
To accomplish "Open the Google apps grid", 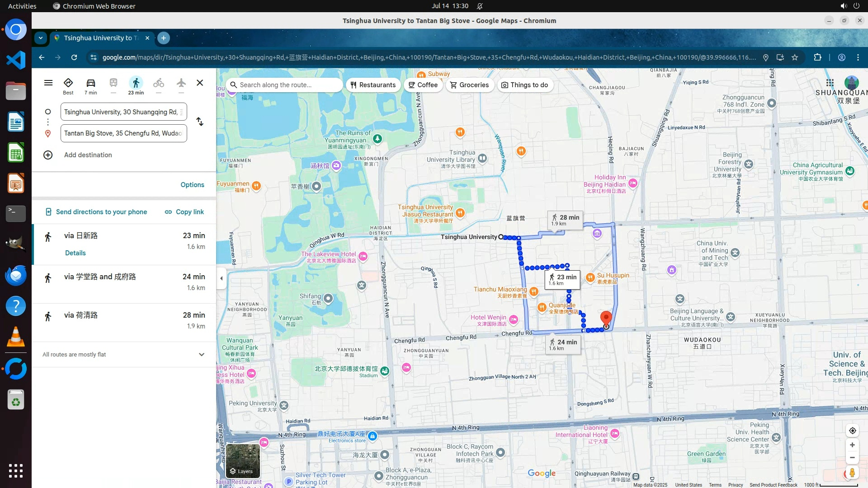I will pyautogui.click(x=830, y=83).
